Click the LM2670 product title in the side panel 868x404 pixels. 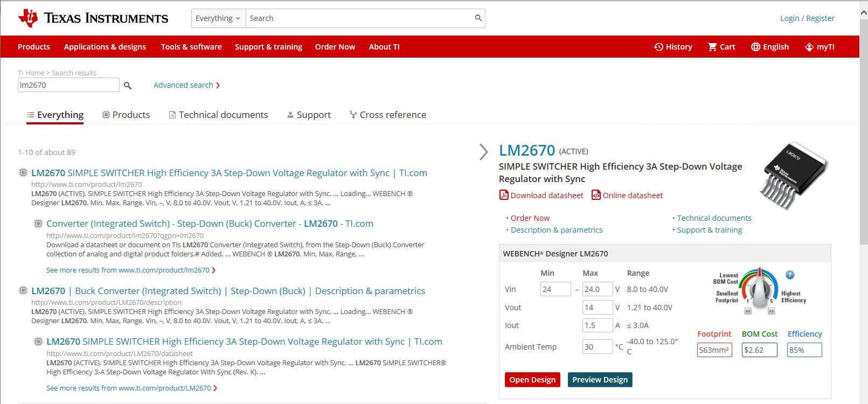(527, 150)
